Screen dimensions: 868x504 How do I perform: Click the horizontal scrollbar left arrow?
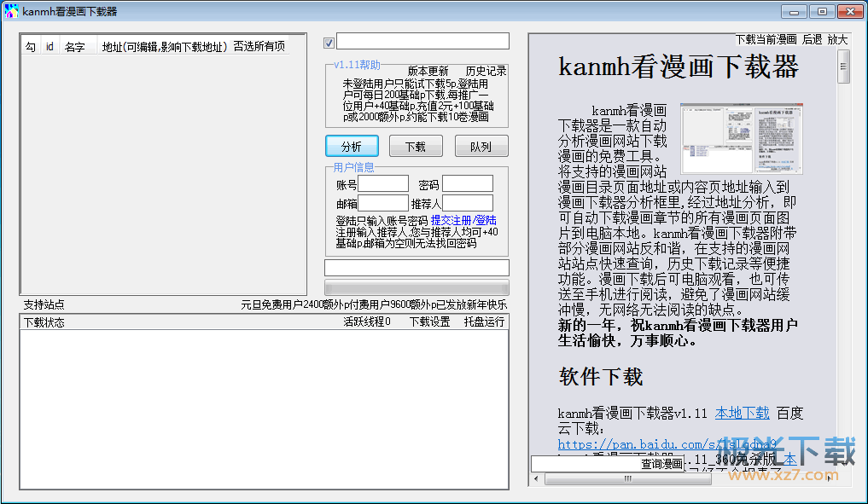536,478
